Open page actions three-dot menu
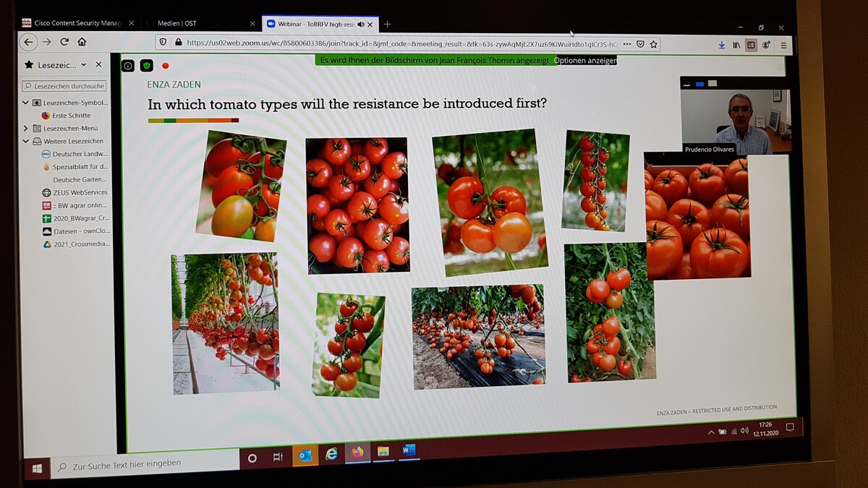This screenshot has width=868, height=488. tap(626, 44)
